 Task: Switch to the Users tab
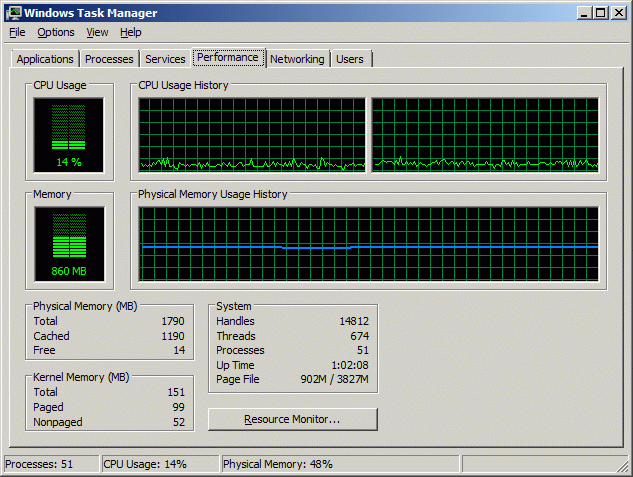coord(350,59)
